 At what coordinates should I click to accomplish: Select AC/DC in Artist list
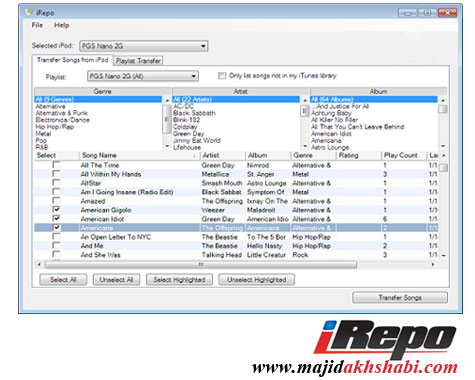click(183, 106)
